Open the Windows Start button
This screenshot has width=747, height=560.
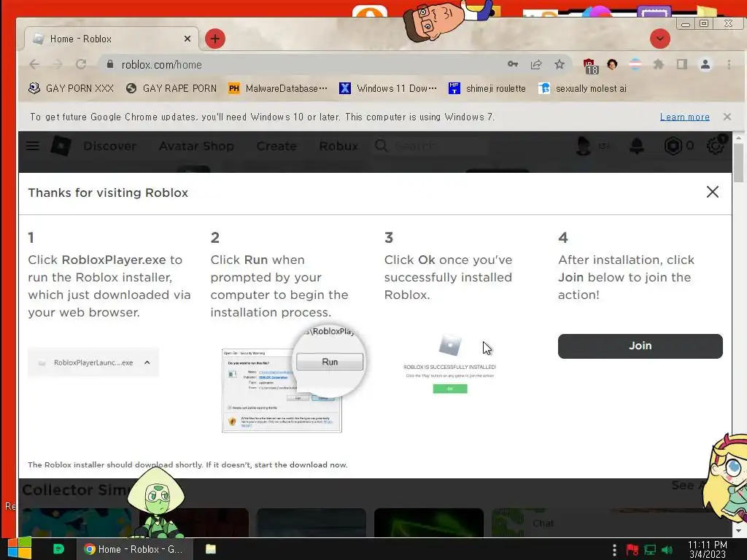19,548
